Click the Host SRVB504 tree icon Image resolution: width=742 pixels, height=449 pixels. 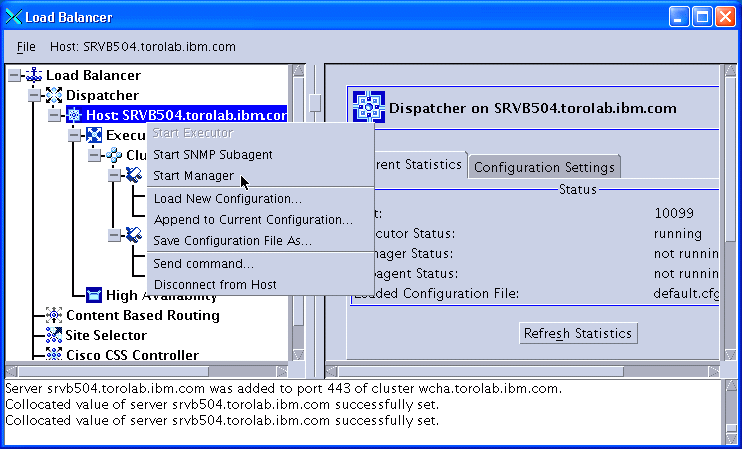[x=74, y=115]
